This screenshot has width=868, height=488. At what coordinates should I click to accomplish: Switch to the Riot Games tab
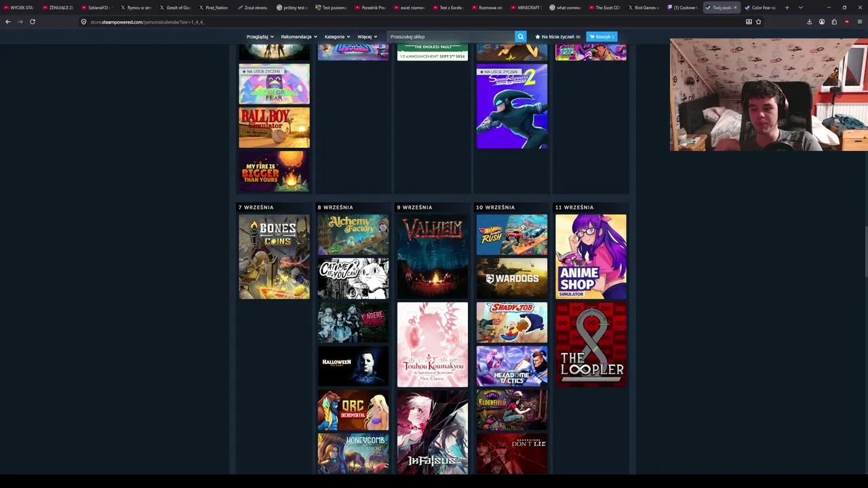[644, 7]
